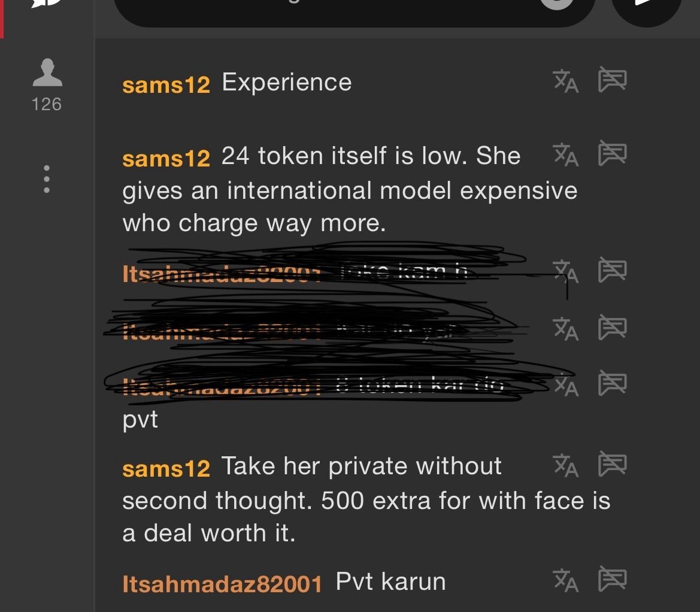The width and height of the screenshot is (700, 612).
Task: Translate the "Experience" message
Action: click(566, 81)
